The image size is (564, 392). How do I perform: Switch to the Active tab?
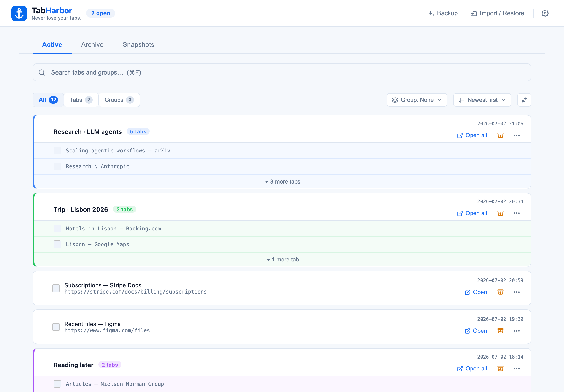52,45
